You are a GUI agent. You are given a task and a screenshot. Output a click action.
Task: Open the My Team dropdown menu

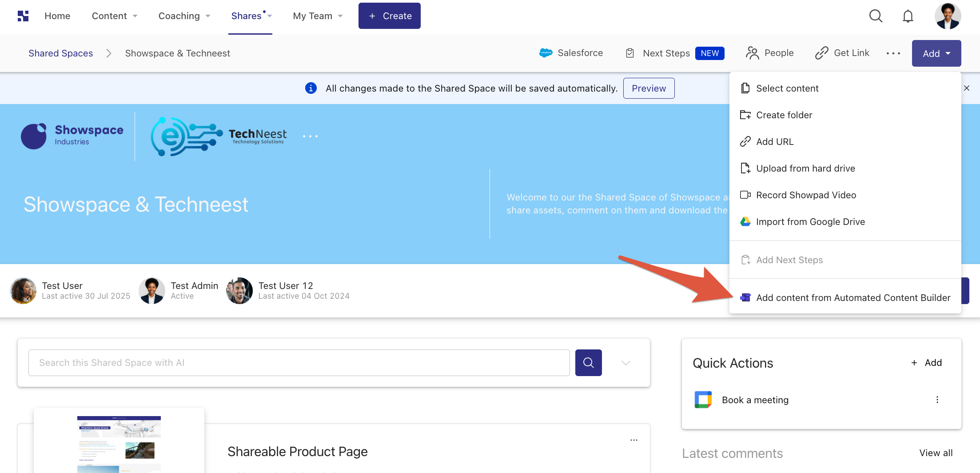pyautogui.click(x=318, y=16)
